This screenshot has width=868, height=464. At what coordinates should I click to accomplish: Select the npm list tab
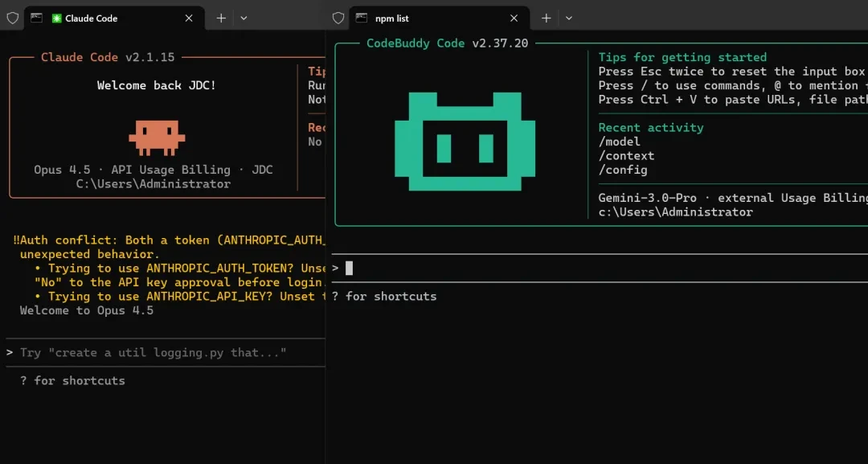440,18
